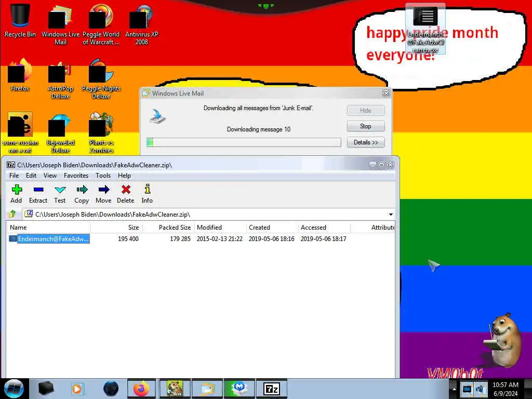Select the Windows Live Mail desktop icon
The width and height of the screenshot is (532, 399).
[60, 24]
